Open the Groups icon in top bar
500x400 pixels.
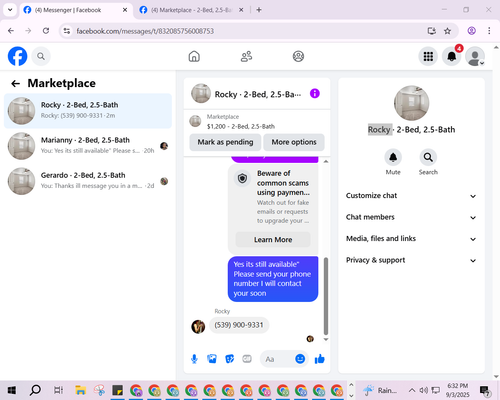click(298, 56)
